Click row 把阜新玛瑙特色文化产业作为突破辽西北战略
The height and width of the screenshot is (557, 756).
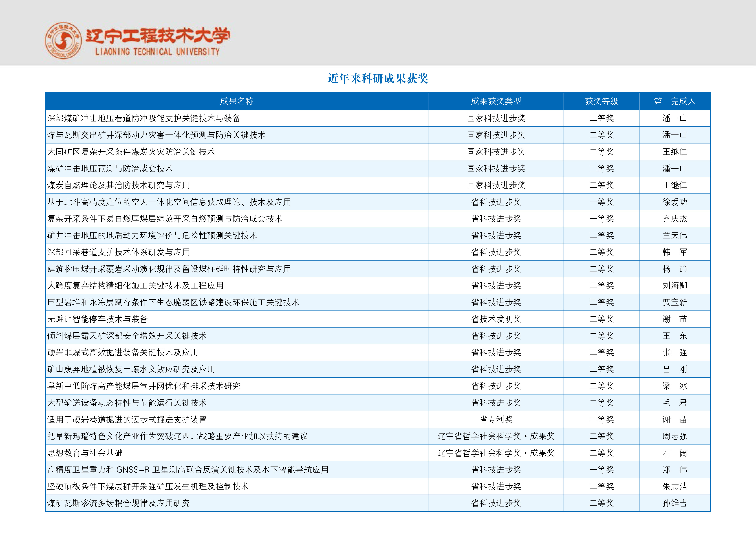[378, 436]
